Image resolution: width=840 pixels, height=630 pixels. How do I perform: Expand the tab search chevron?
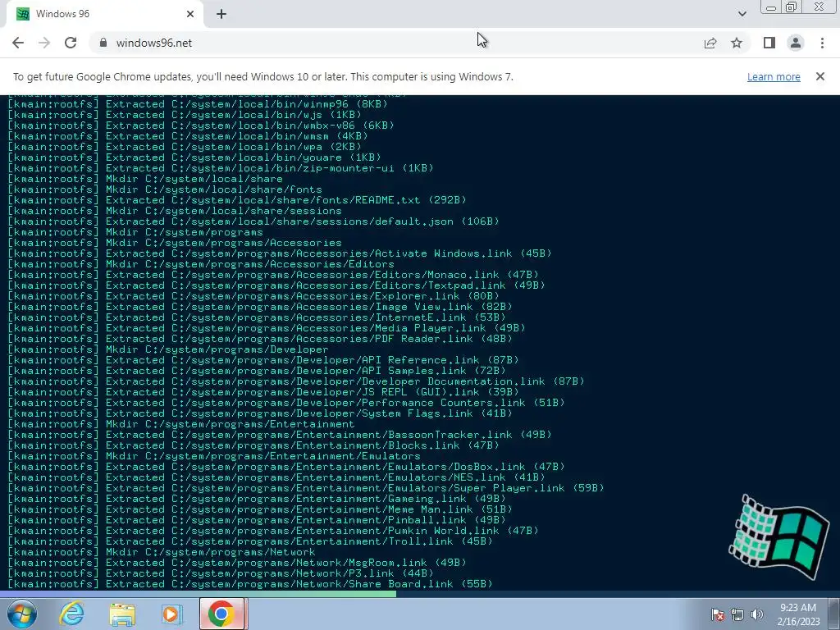(742, 14)
